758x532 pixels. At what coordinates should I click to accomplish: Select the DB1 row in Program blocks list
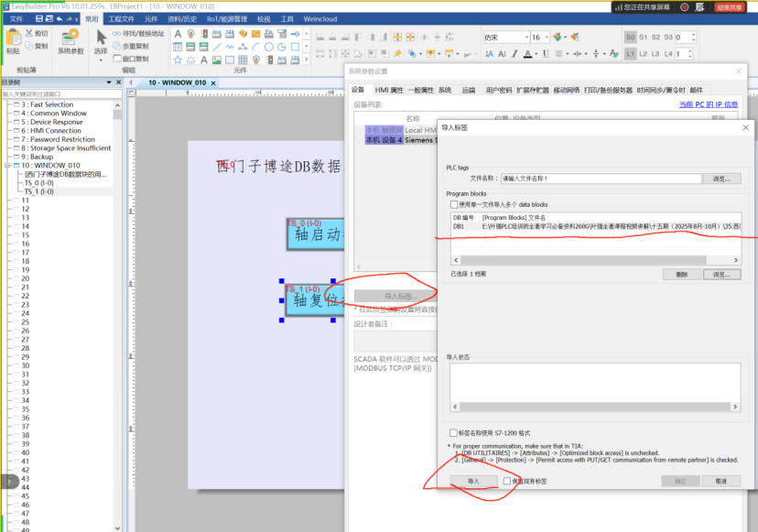point(596,226)
